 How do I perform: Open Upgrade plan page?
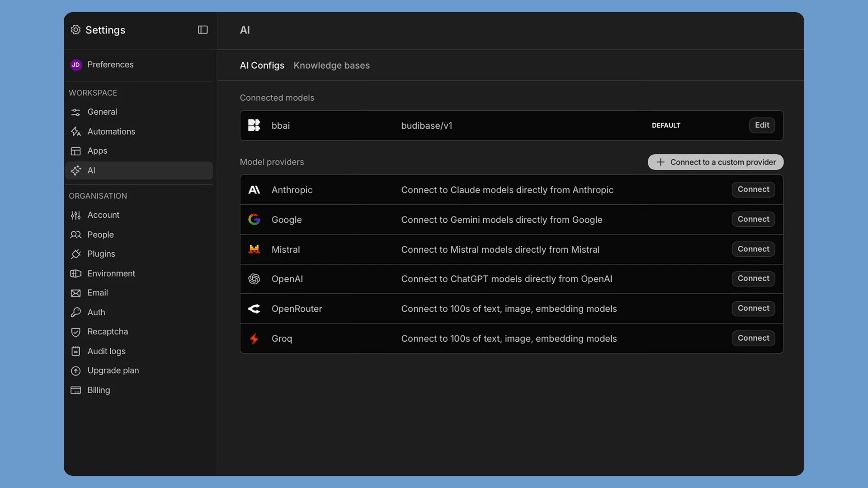coord(113,371)
